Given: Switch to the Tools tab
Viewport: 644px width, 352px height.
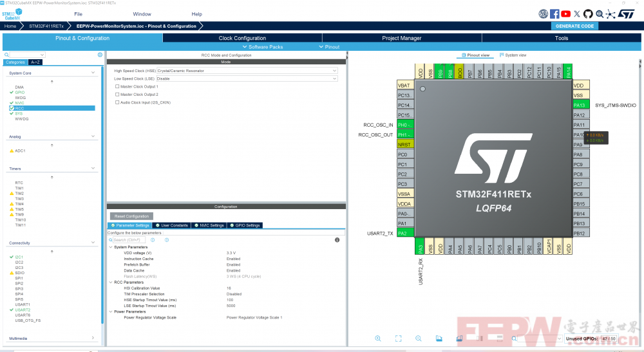Looking at the screenshot, I should (x=562, y=38).
